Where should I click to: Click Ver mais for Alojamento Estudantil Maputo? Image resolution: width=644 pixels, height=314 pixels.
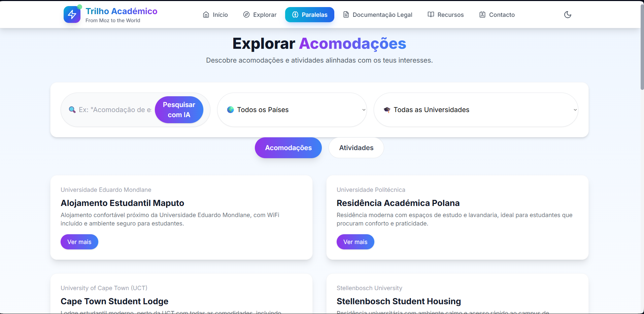[79, 242]
